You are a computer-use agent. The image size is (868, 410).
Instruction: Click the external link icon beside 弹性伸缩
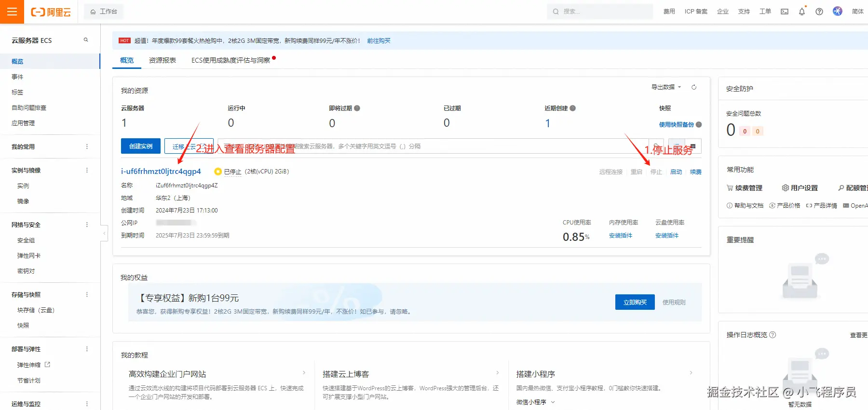click(x=47, y=365)
